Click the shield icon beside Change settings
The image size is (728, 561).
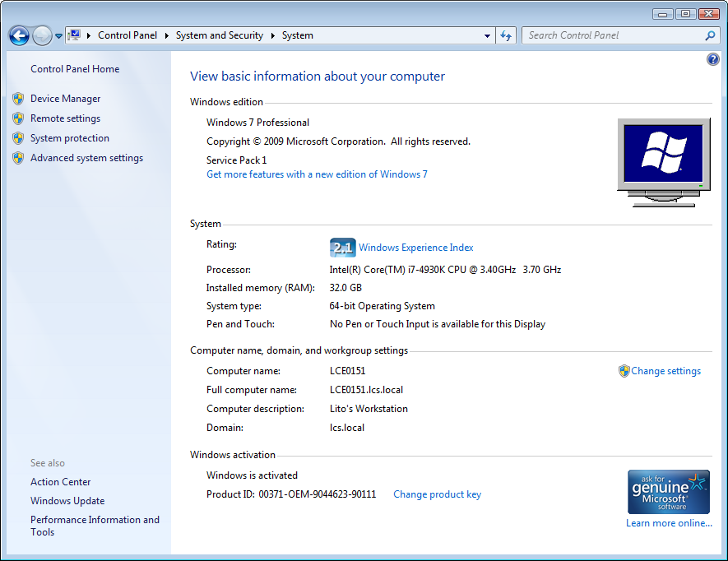pos(624,371)
